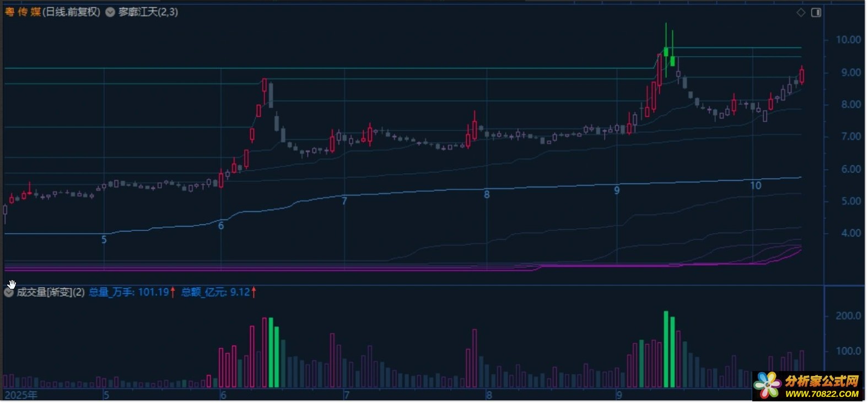Image resolution: width=868 pixels, height=403 pixels.
Task: Click the stock name 粤传媒
Action: (23, 12)
